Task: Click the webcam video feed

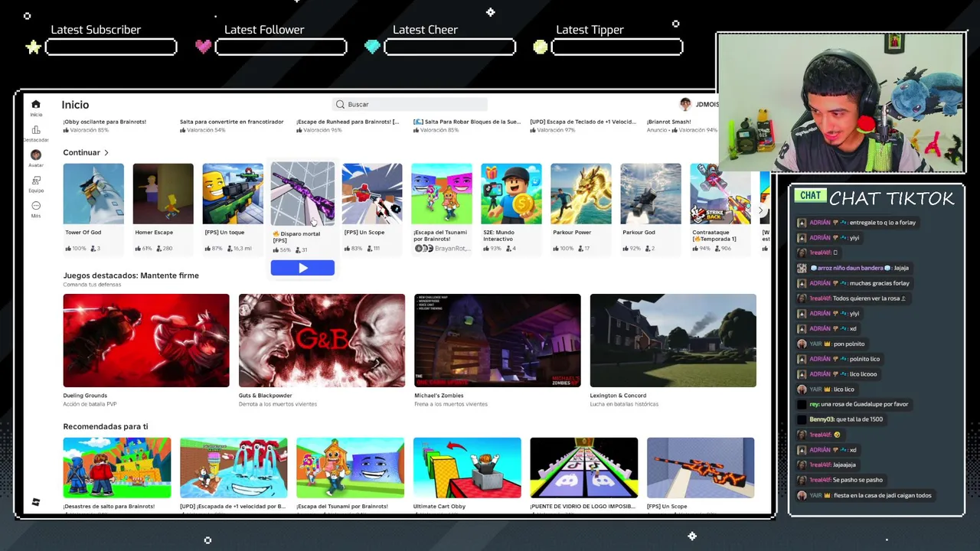Action: [x=841, y=103]
